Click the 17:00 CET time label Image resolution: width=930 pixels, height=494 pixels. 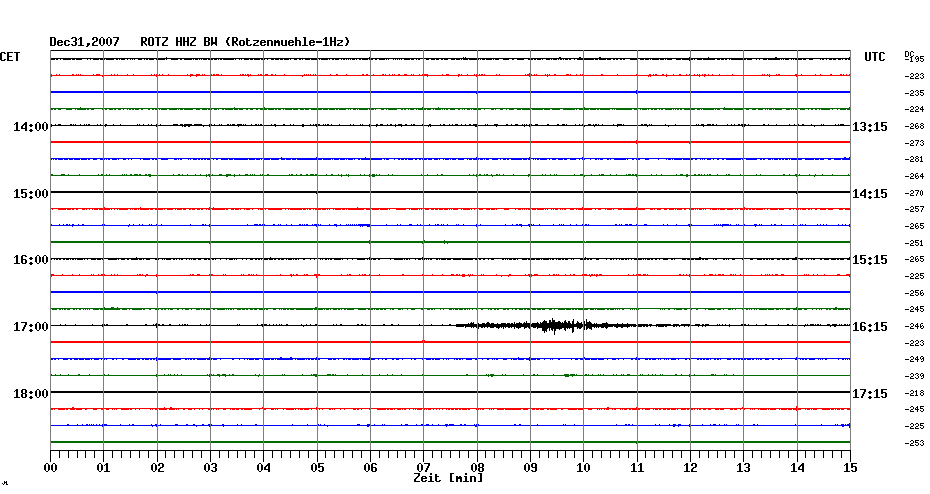tap(31, 327)
